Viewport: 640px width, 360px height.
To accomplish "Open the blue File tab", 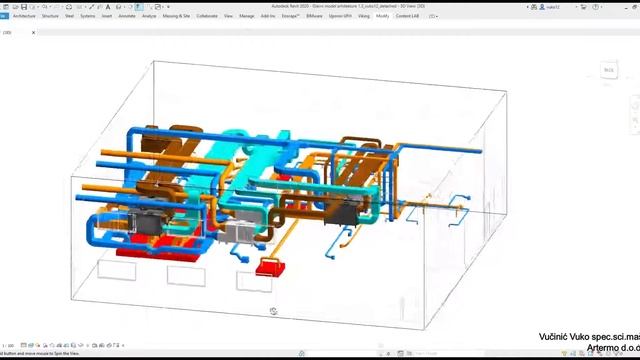I will click(x=4, y=16).
